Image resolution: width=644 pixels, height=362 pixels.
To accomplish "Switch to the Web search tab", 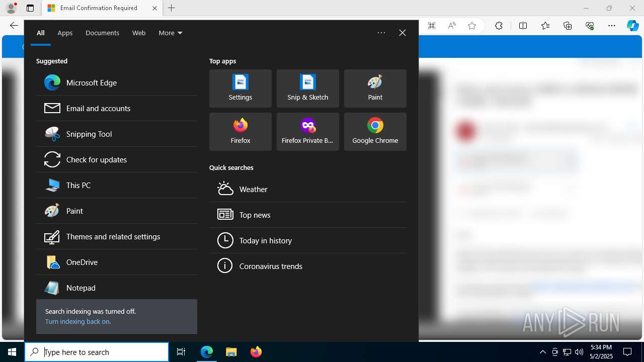I will pos(139,33).
